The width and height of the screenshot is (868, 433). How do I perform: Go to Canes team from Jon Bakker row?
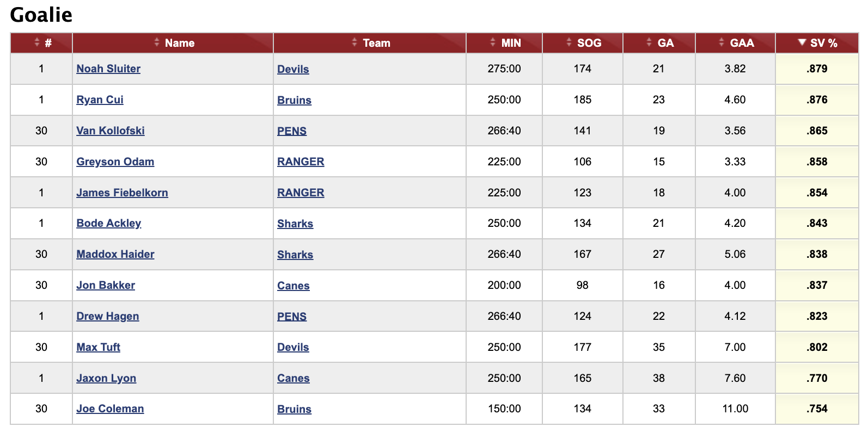coord(294,286)
